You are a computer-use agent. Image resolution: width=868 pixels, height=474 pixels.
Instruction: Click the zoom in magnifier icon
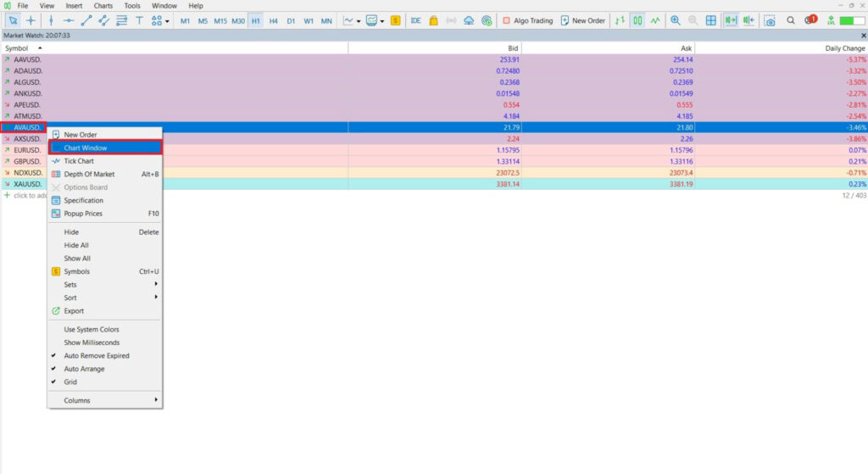[675, 20]
